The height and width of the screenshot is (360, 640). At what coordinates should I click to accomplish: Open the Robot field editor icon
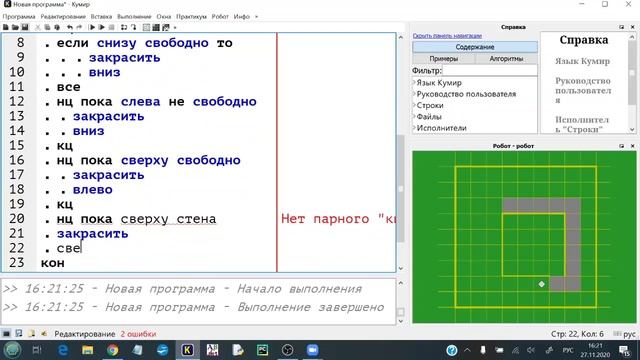tap(165, 27)
